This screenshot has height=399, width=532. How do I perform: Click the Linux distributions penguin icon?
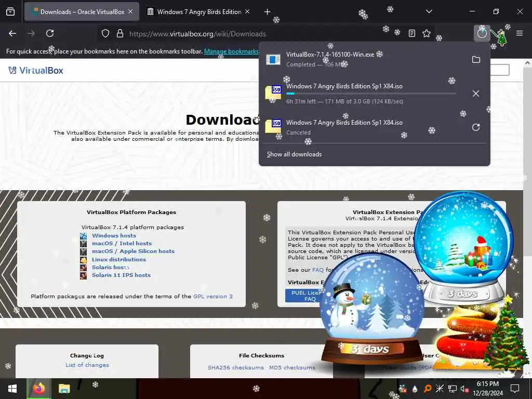[84, 260]
